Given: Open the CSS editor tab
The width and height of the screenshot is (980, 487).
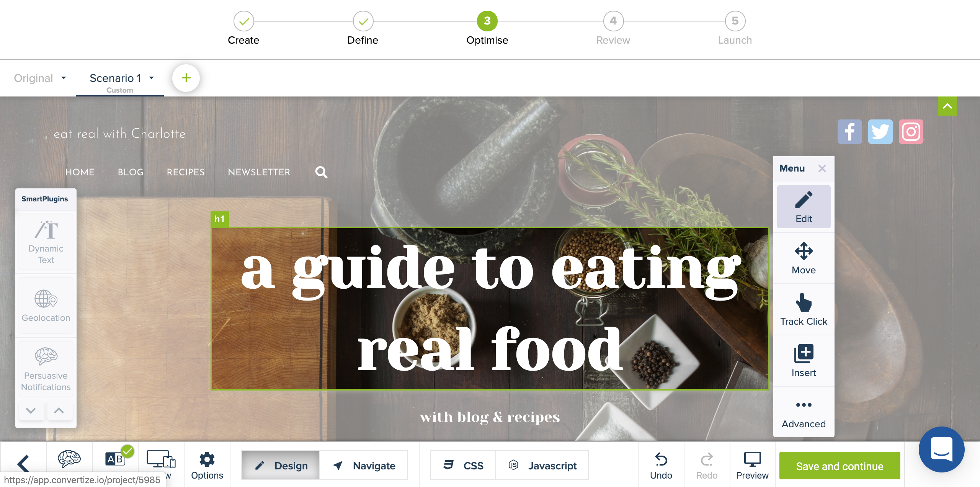Looking at the screenshot, I should (x=463, y=466).
